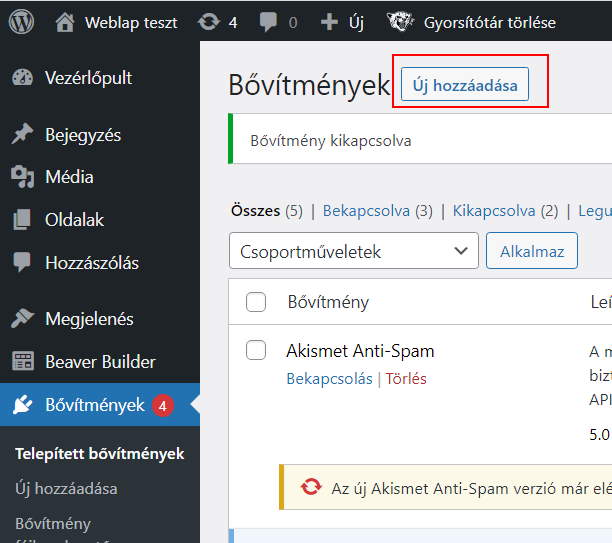Image resolution: width=612 pixels, height=543 pixels.
Task: Click the Megjelenés paintbrush icon
Action: pyautogui.click(x=22, y=318)
